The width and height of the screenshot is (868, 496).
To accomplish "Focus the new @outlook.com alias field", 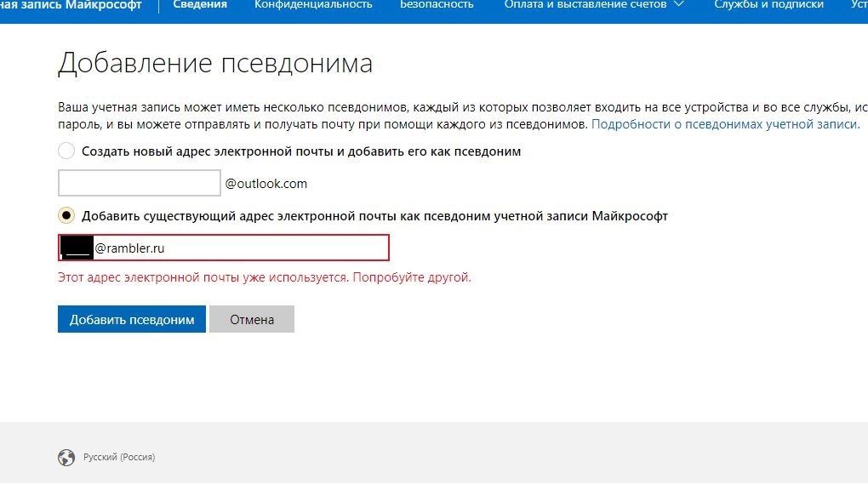I will [140, 183].
